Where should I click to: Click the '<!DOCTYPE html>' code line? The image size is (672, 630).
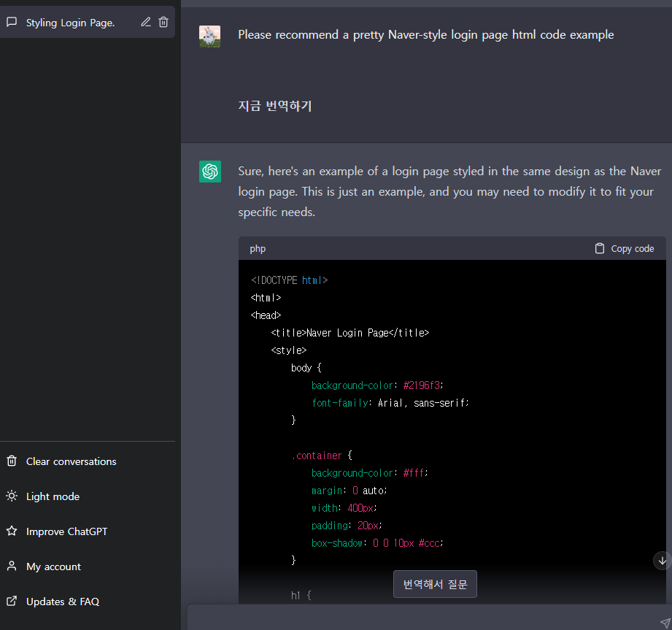[289, 280]
